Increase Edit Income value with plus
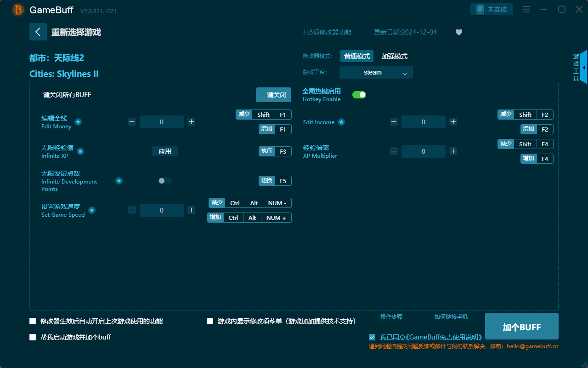Viewport: 588px width, 368px height. click(453, 122)
